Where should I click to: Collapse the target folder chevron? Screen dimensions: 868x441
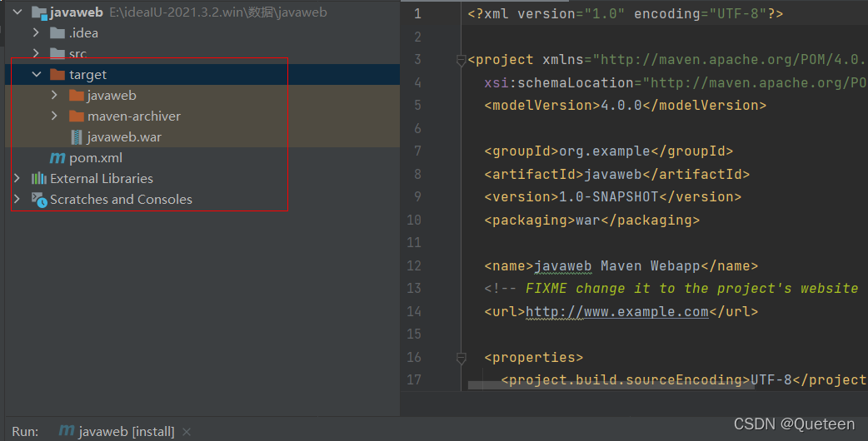point(37,74)
